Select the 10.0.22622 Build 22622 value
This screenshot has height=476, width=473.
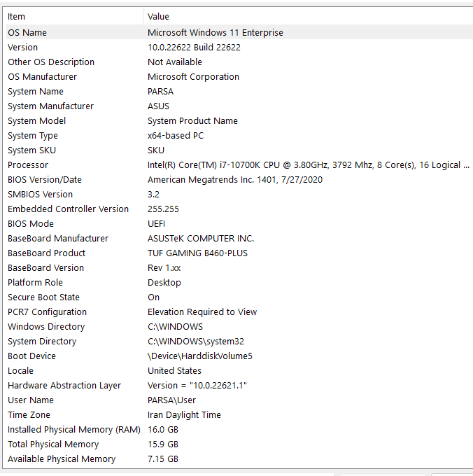194,48
